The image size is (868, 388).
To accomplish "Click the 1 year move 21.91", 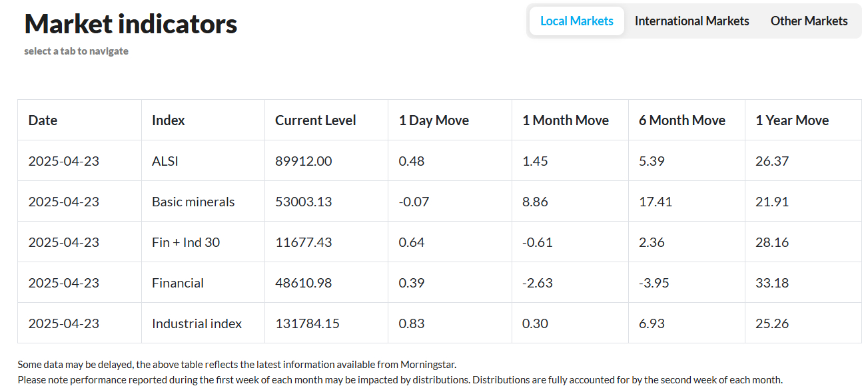I will (x=772, y=202).
